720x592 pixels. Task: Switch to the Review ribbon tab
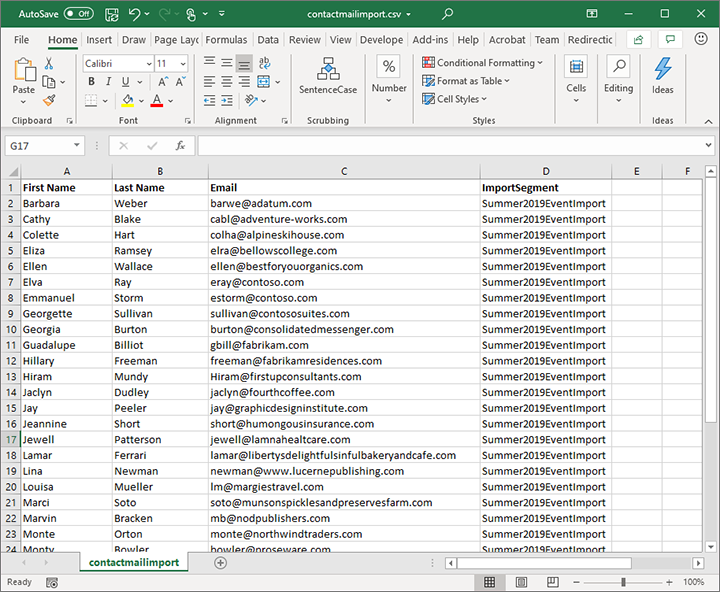(304, 40)
